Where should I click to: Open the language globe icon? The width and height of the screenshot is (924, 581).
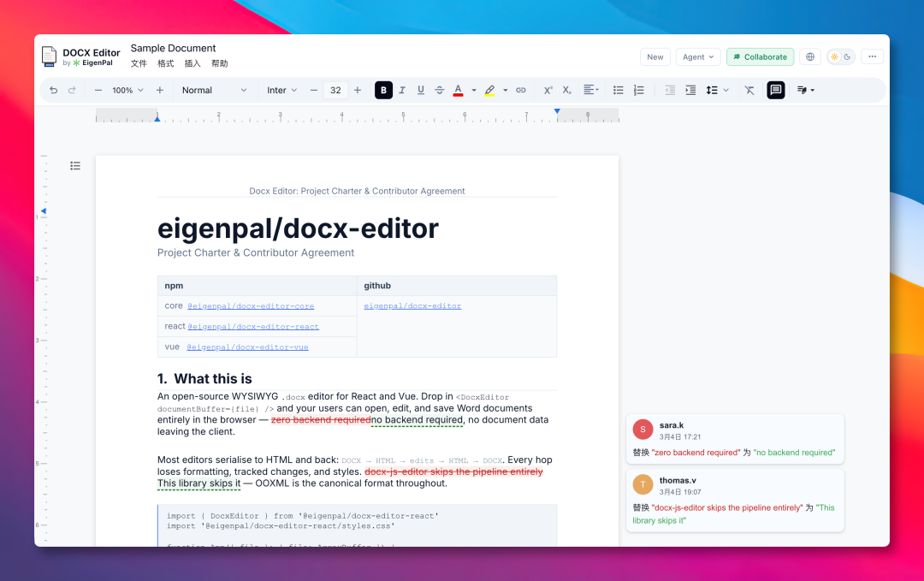[x=810, y=56]
